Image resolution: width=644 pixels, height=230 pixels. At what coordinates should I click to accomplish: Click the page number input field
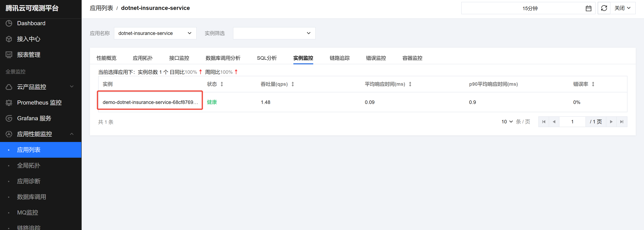click(x=572, y=122)
